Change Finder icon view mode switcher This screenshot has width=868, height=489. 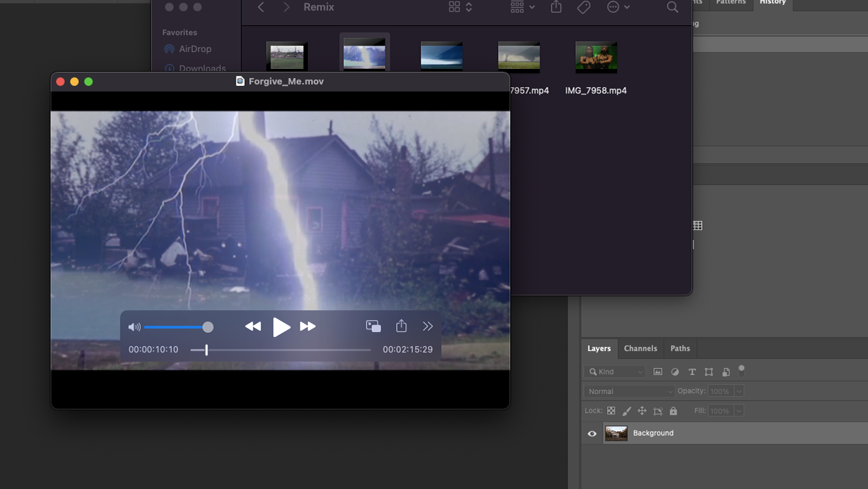[x=460, y=7]
